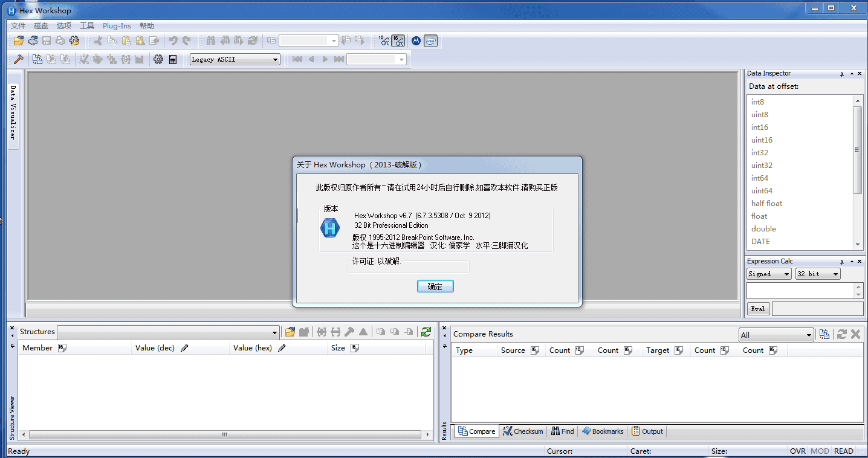Click the Structures panel horizontal scrollbar

(225, 434)
